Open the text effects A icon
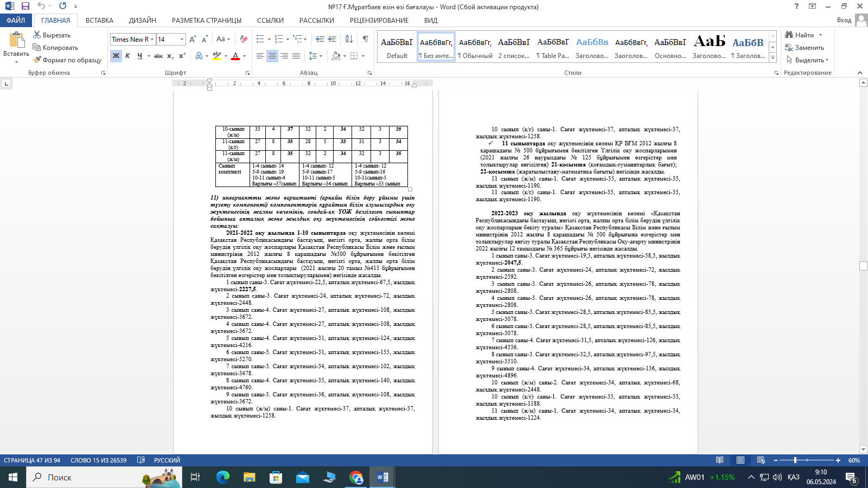 click(x=199, y=55)
